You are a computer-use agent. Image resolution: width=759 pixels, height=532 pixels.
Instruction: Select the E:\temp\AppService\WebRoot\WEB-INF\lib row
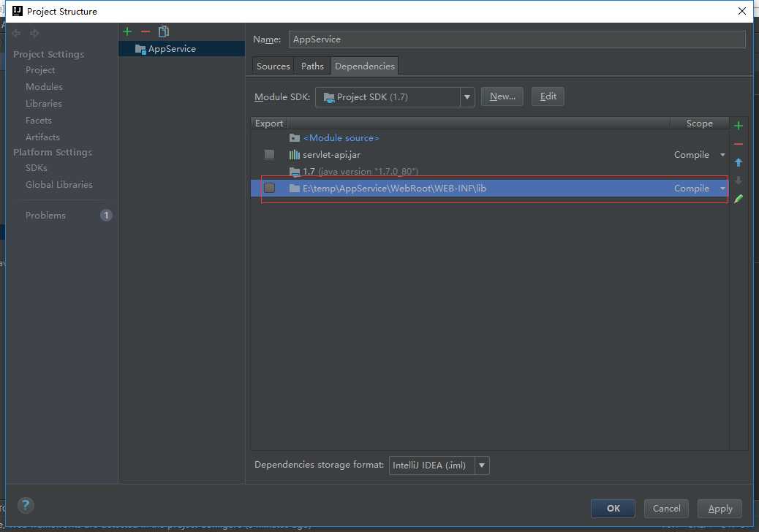click(490, 188)
